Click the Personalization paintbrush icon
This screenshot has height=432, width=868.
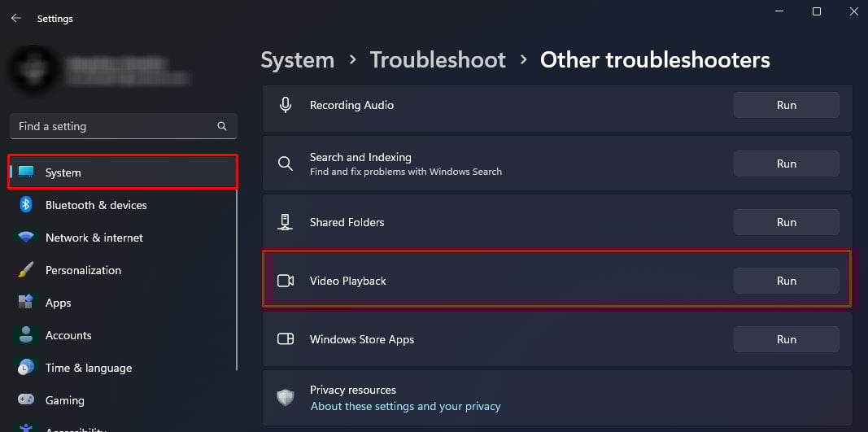click(x=26, y=270)
